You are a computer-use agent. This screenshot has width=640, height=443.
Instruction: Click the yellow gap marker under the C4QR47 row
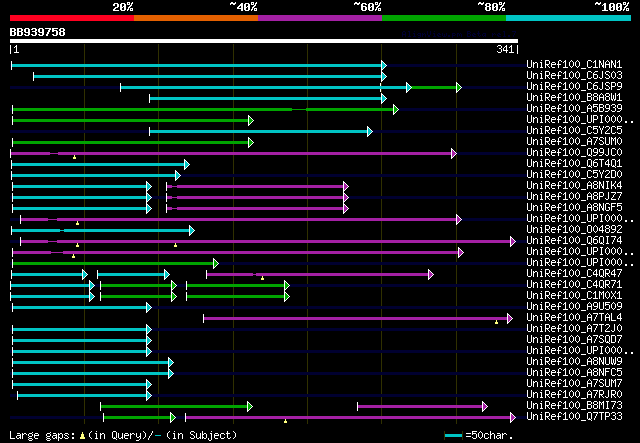pyautogui.click(x=262, y=278)
